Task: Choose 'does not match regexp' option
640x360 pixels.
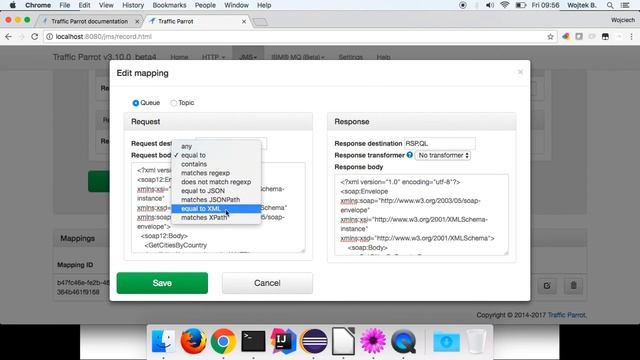Action: click(216, 182)
